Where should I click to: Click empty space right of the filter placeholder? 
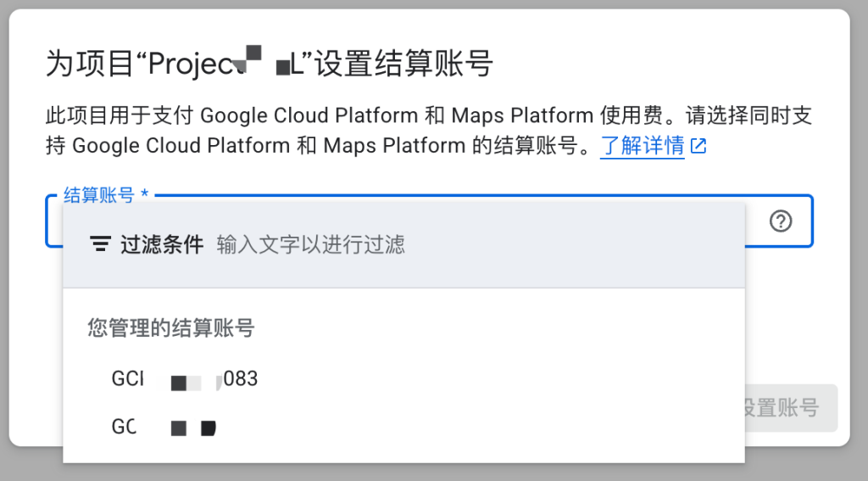576,245
